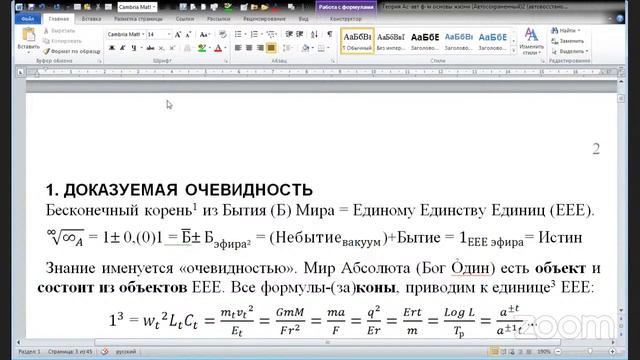Viewport: 640px width, 360px height.
Task: Click the horizontal scrollbar thumb
Action: [x=327, y=342]
